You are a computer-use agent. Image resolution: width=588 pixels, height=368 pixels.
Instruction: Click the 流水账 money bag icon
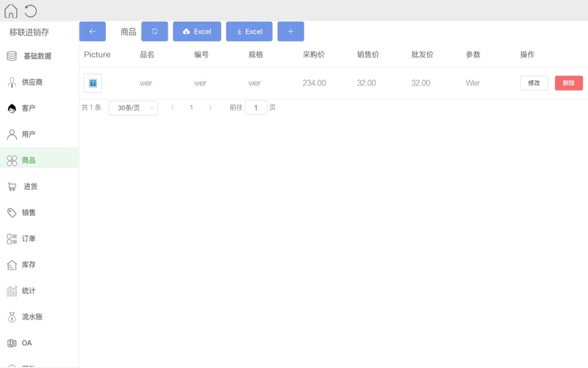point(12,317)
